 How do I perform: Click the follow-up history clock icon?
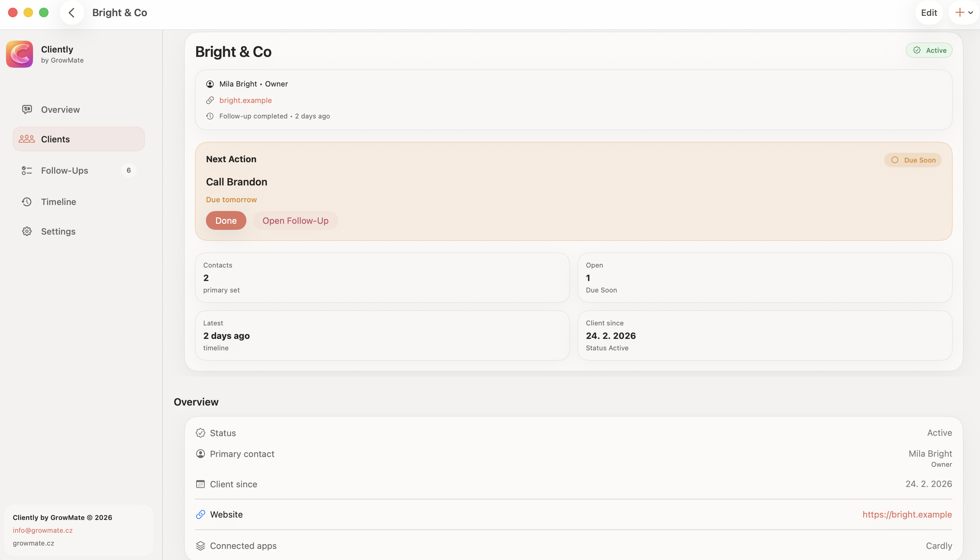tap(210, 116)
